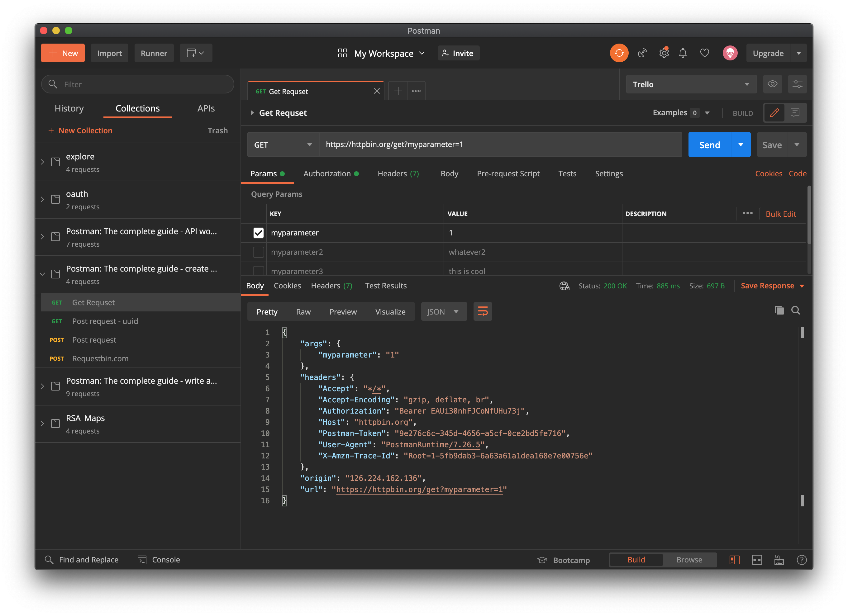The image size is (848, 616).
Task: Select Build mode toggle
Action: coord(636,560)
